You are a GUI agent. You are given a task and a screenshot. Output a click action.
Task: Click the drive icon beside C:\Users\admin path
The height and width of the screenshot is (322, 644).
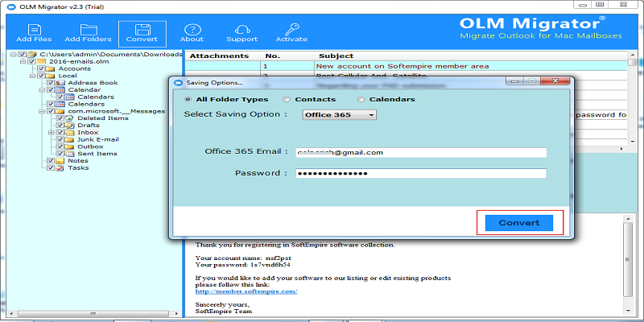pyautogui.click(x=32, y=54)
